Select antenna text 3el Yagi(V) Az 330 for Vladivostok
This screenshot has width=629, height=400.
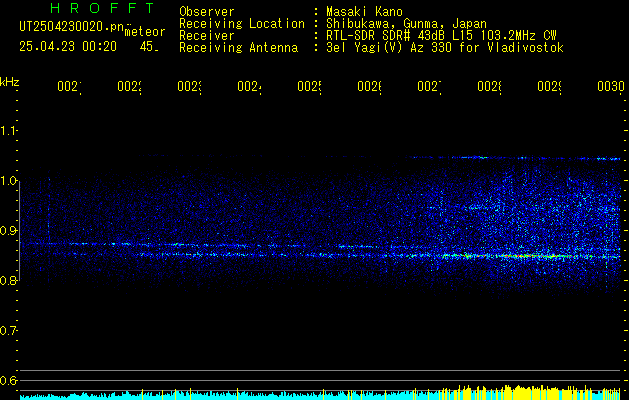pos(445,48)
